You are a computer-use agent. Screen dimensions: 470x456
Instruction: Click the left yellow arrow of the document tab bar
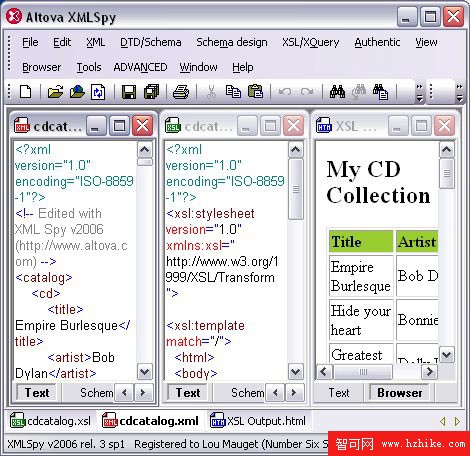point(443,422)
